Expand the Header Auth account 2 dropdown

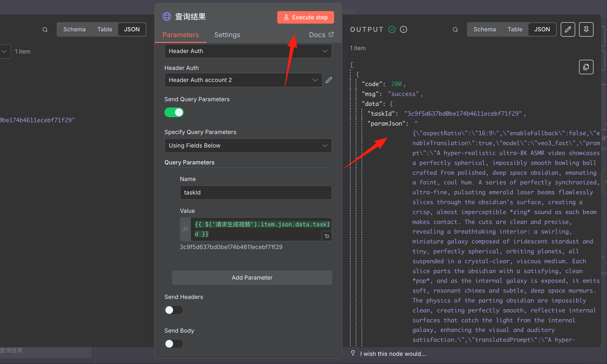pyautogui.click(x=243, y=80)
